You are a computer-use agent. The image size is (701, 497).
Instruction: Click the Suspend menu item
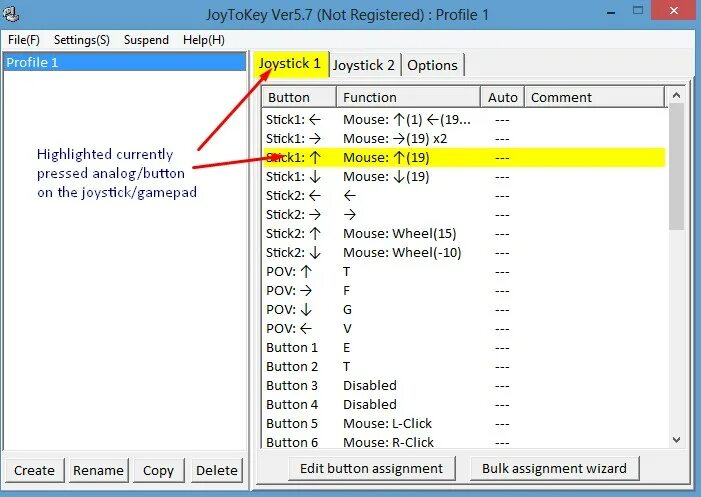[x=146, y=40]
